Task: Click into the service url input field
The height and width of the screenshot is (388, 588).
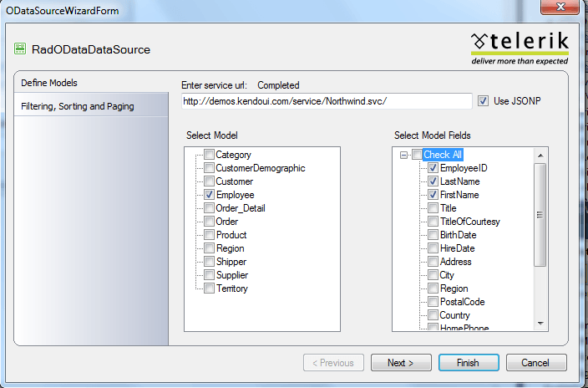Action: 327,101
